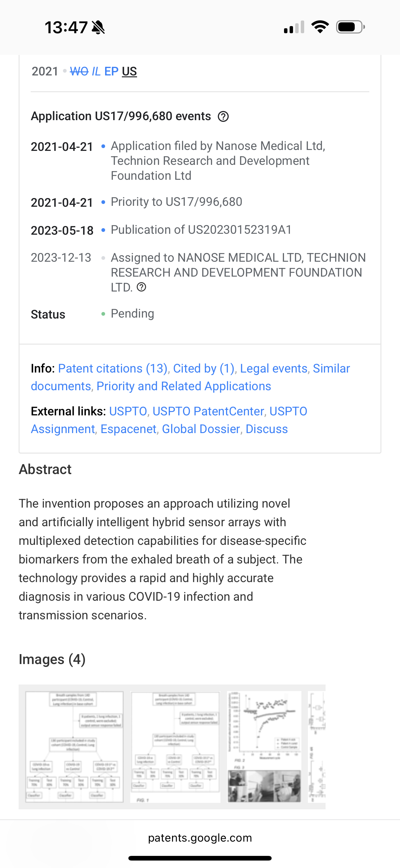Image resolution: width=400 pixels, height=868 pixels.
Task: Open the Legal events link
Action: coord(274,368)
